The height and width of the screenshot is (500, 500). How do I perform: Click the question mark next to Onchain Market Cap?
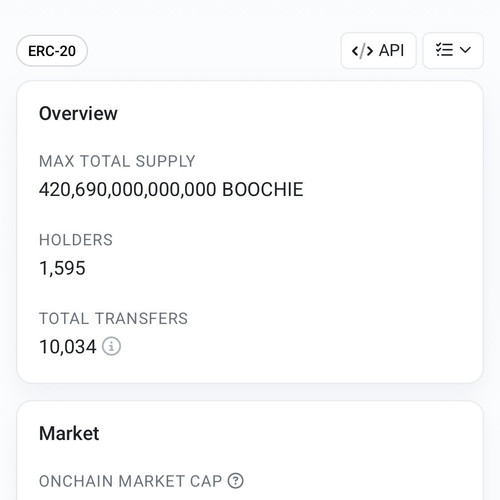pos(236,481)
